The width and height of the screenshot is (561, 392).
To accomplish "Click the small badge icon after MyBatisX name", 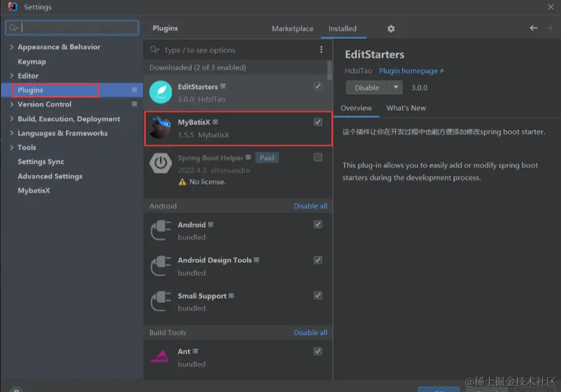I will [215, 122].
